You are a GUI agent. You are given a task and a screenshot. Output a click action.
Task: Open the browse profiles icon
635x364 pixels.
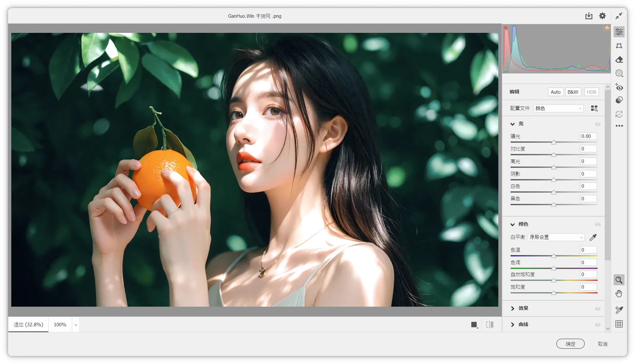tap(594, 109)
